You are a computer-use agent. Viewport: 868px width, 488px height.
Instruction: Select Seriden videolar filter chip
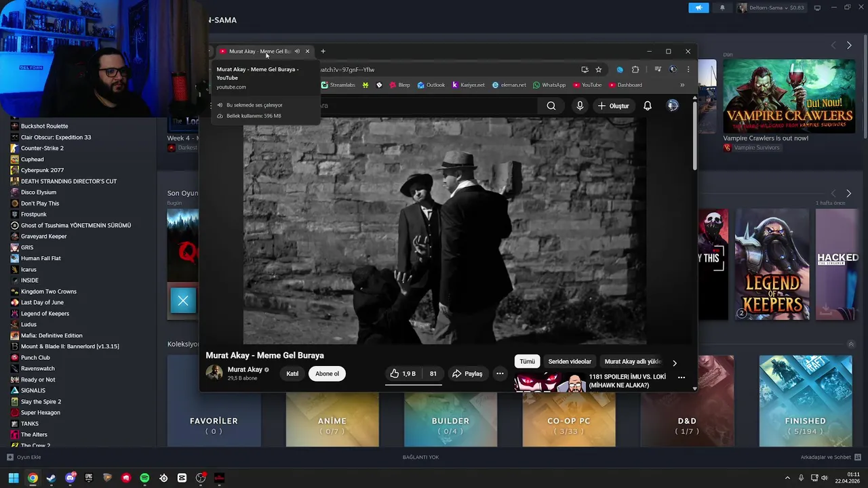point(570,362)
